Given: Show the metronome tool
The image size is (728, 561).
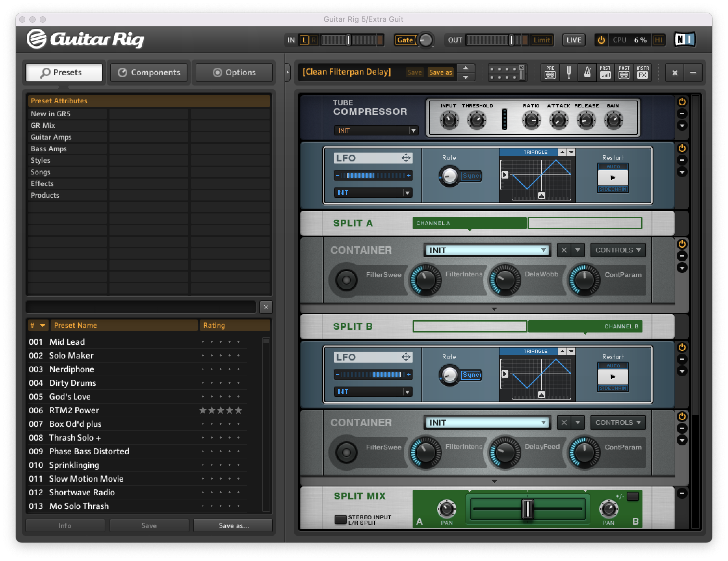Looking at the screenshot, I should pyautogui.click(x=587, y=73).
